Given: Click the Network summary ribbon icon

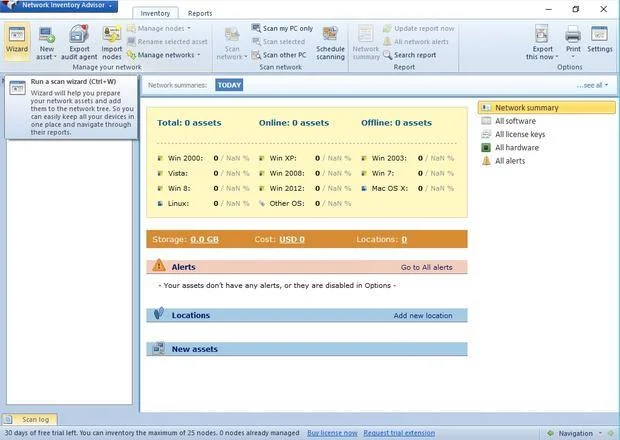Looking at the screenshot, I should pos(366,34).
